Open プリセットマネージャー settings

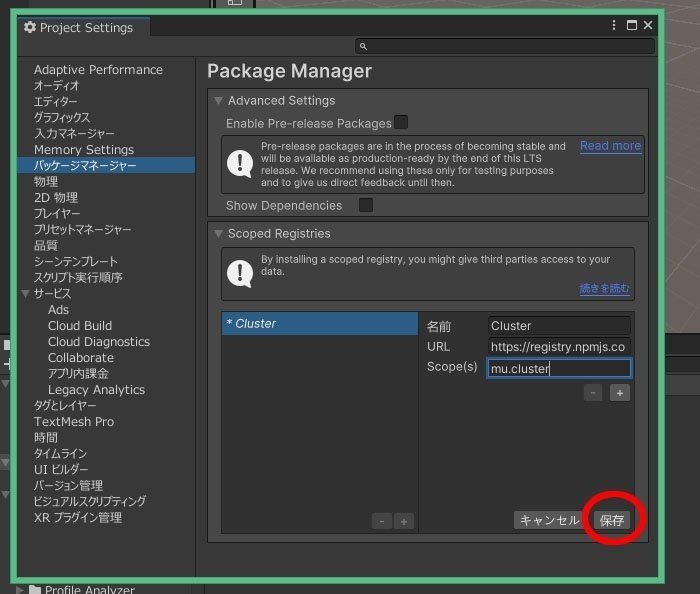[x=83, y=229]
